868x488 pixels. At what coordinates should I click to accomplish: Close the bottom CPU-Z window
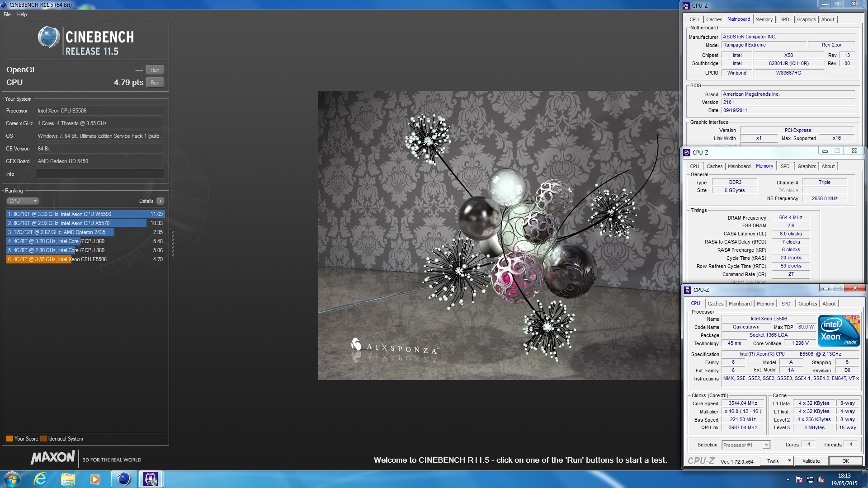tap(854, 288)
